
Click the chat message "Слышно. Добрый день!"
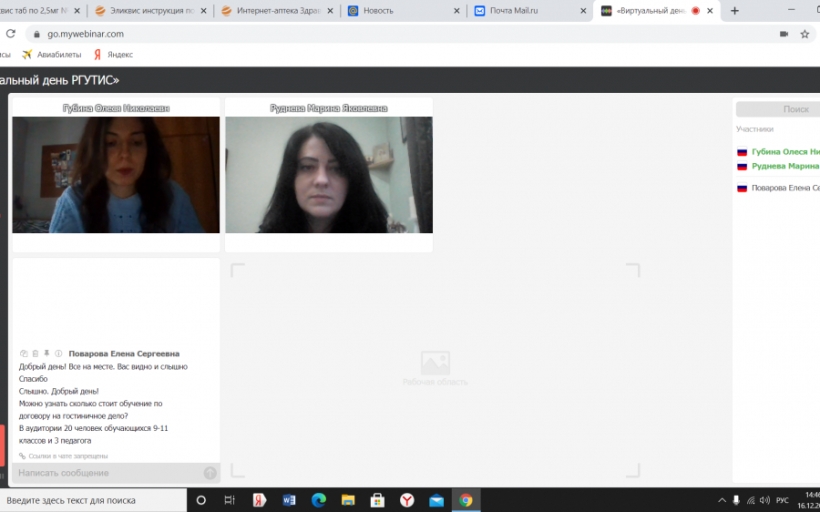coord(59,391)
